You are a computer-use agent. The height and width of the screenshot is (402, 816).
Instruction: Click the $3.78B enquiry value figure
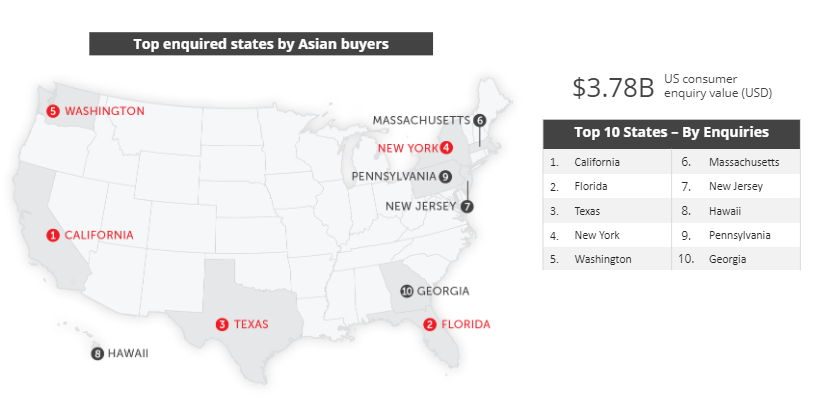click(x=613, y=87)
